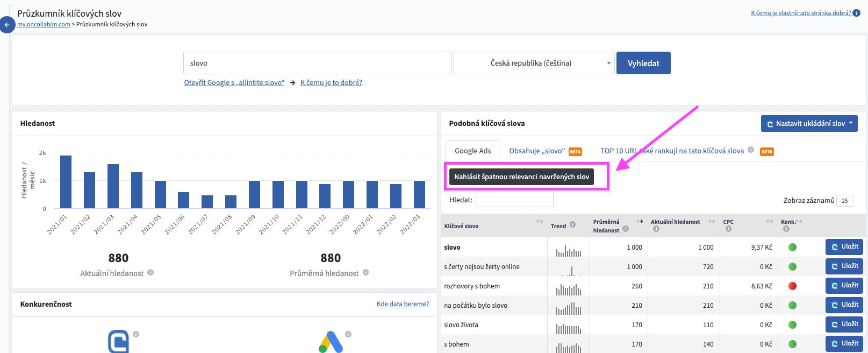Click the red competition dot for rozhovory s bohem

click(x=792, y=286)
